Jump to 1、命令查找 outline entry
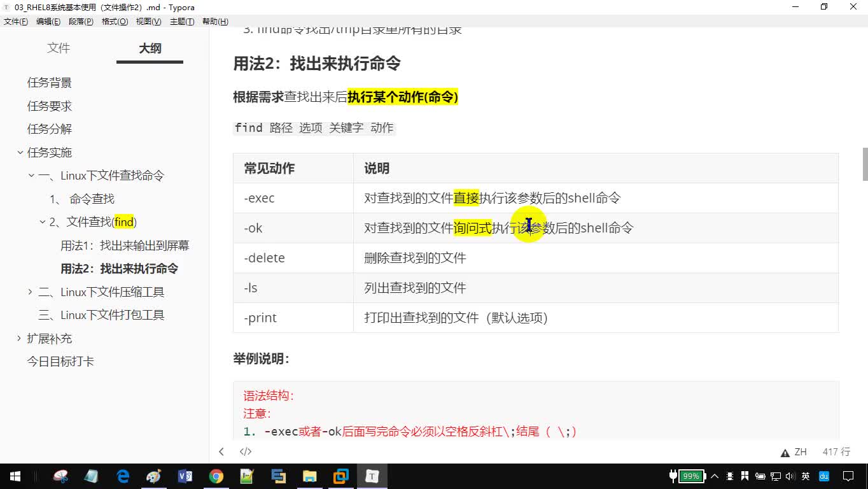The image size is (868, 489). 82,199
